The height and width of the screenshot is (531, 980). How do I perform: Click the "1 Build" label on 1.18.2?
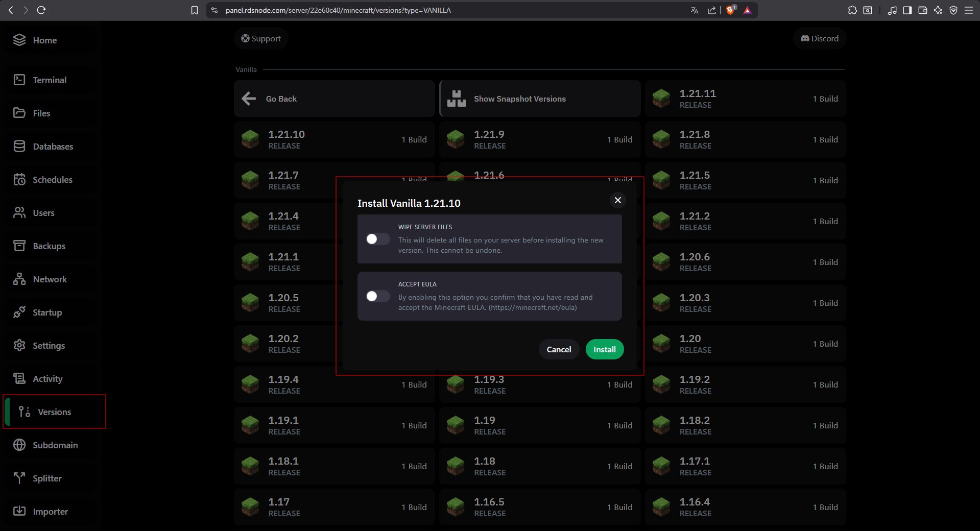tap(825, 425)
